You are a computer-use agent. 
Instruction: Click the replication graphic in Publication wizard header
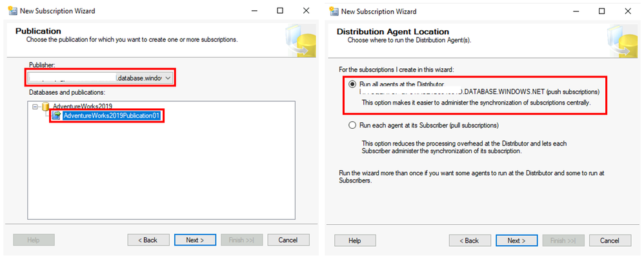point(301,41)
